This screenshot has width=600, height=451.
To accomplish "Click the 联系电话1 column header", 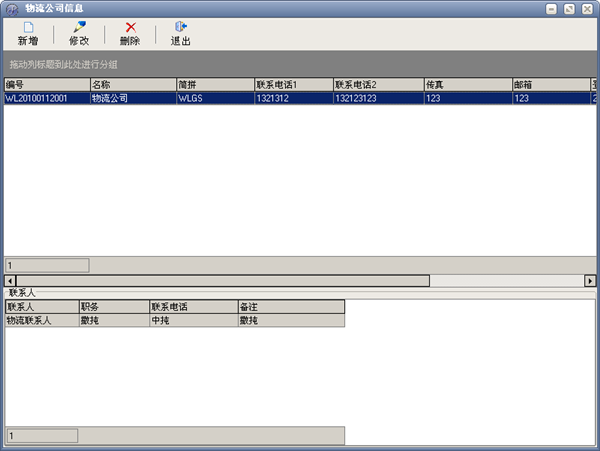I will point(292,85).
